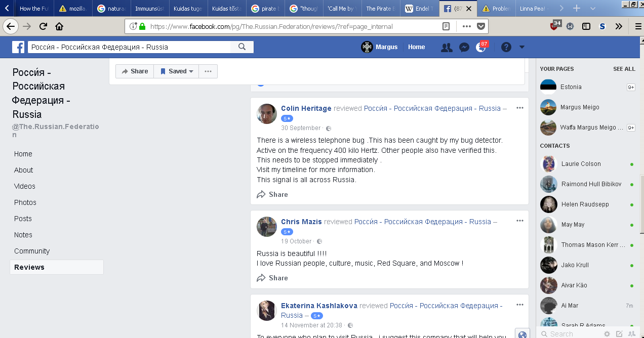Expand more toolbar tools double chevron

tap(619, 26)
